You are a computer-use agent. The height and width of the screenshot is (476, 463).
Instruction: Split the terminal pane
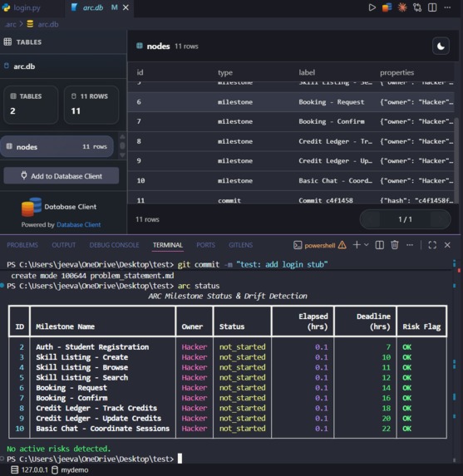379,245
